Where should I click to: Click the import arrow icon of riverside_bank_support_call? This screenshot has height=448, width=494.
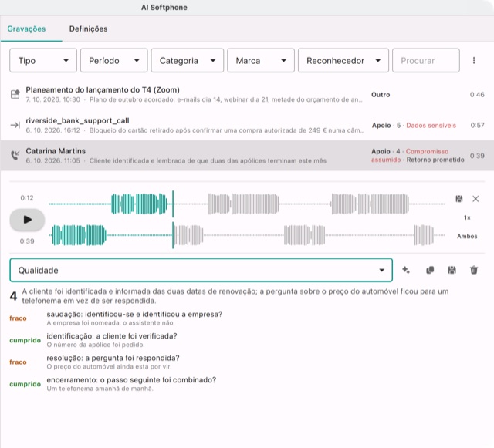click(x=15, y=125)
